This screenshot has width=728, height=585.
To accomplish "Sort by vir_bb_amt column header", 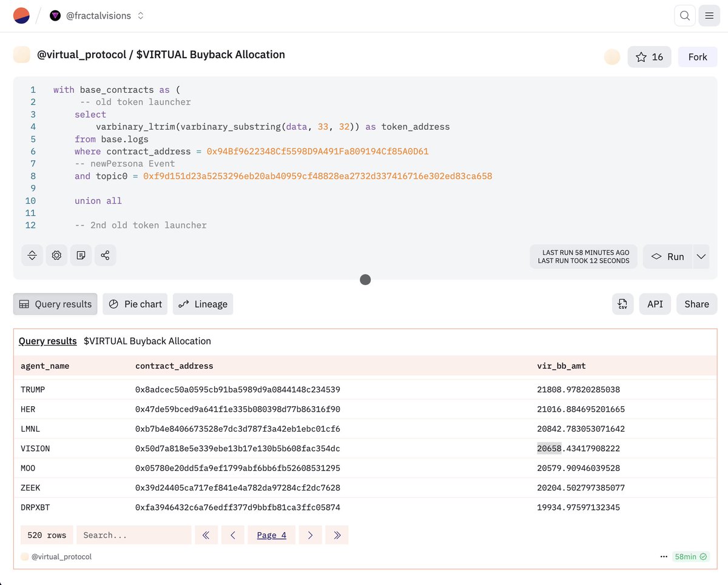I will (561, 366).
